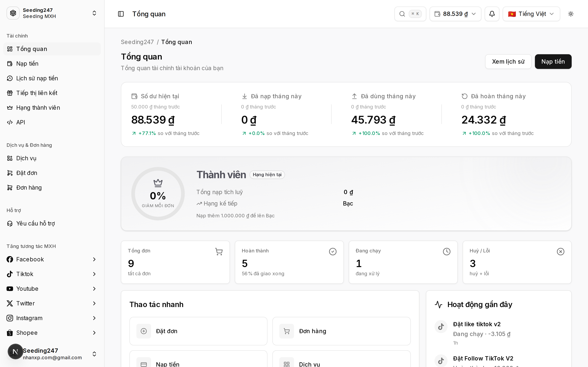This screenshot has width=588, height=367.
Task: Click the 0% discount progress ring
Action: point(158,194)
